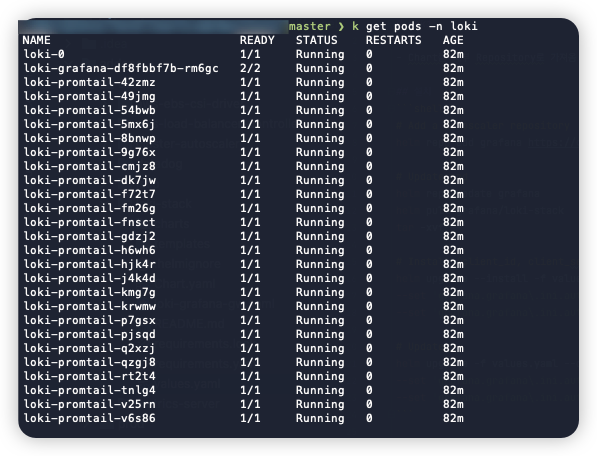The height and width of the screenshot is (456, 597).
Task: Select the pod name loki-0
Action: tap(44, 54)
